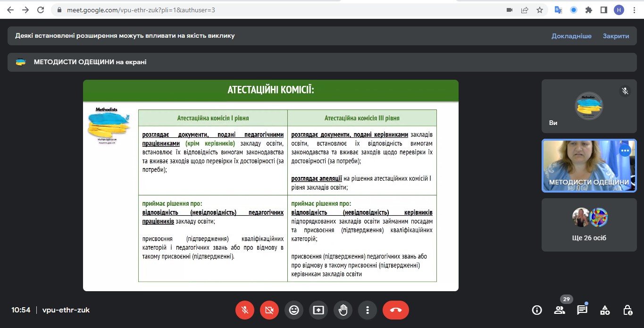Click the Ще 26 осіб tile
Screen dimensions: 644x328
589,225
